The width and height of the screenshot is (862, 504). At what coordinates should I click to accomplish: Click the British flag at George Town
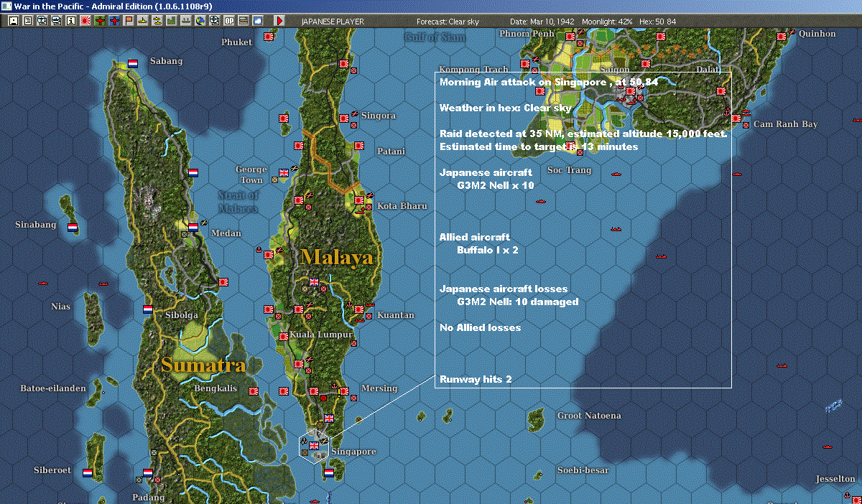[x=284, y=173]
